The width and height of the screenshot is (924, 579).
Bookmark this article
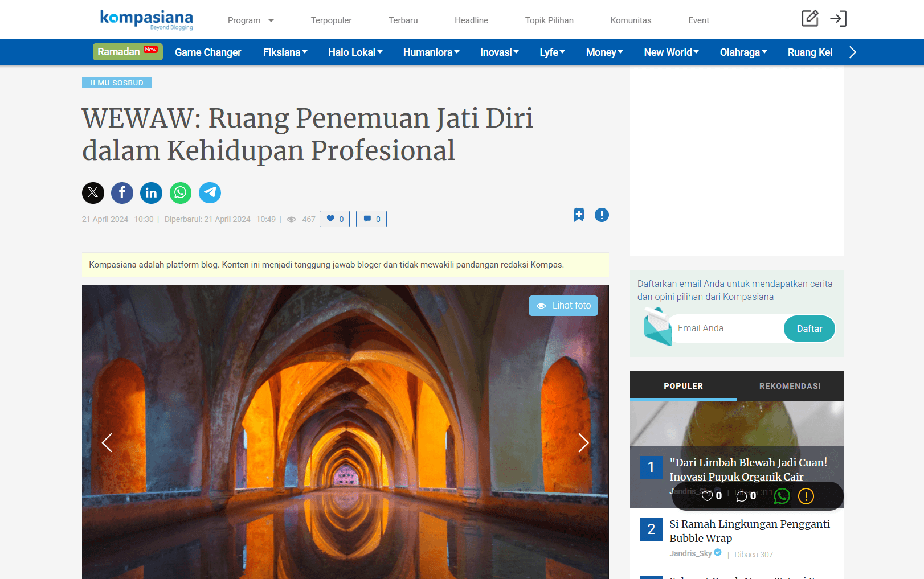click(579, 215)
